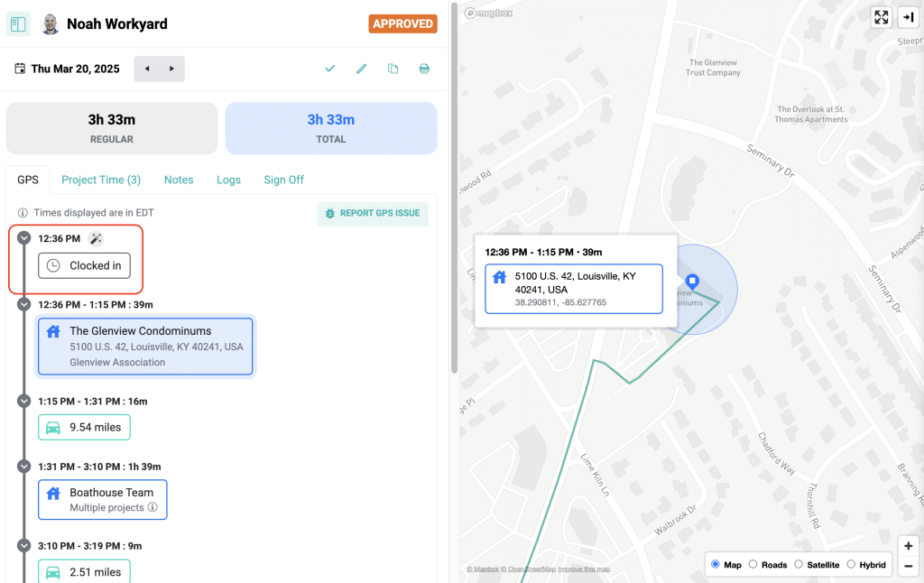Collapse the 12:36 PM clocked in entry
The image size is (924, 583).
tap(24, 238)
